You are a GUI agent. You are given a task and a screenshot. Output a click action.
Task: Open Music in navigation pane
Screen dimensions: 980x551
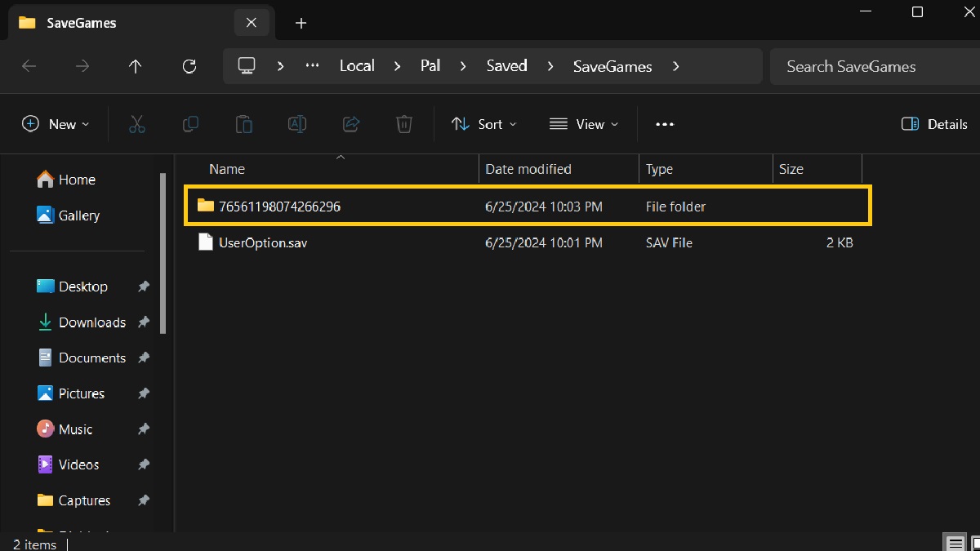click(x=65, y=429)
